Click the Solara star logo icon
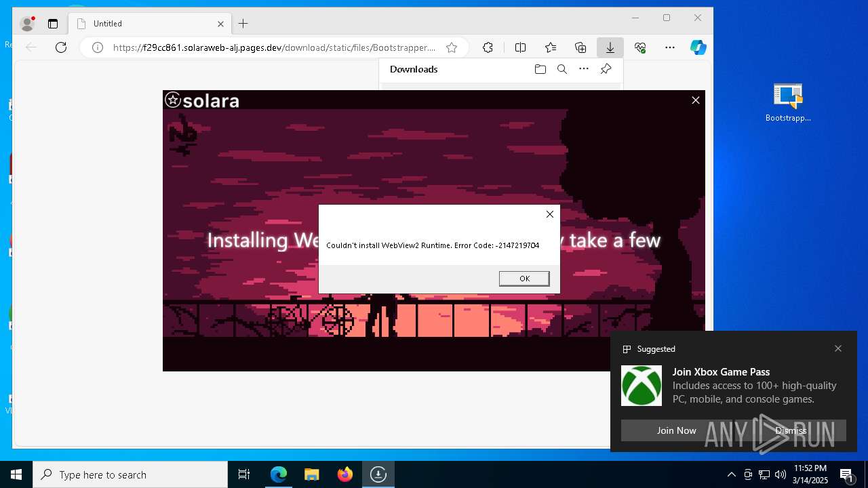Viewport: 868px width, 488px height. pos(173,100)
